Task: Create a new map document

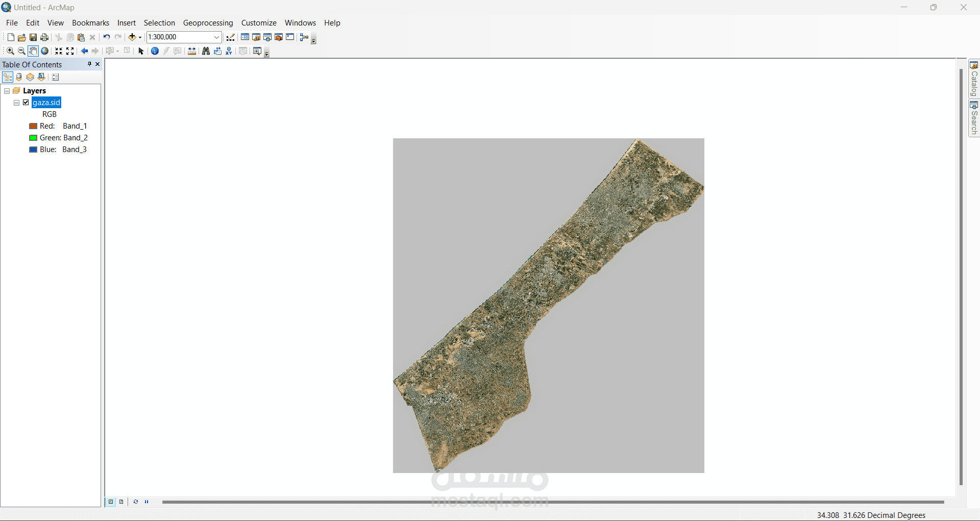Action: pos(11,37)
